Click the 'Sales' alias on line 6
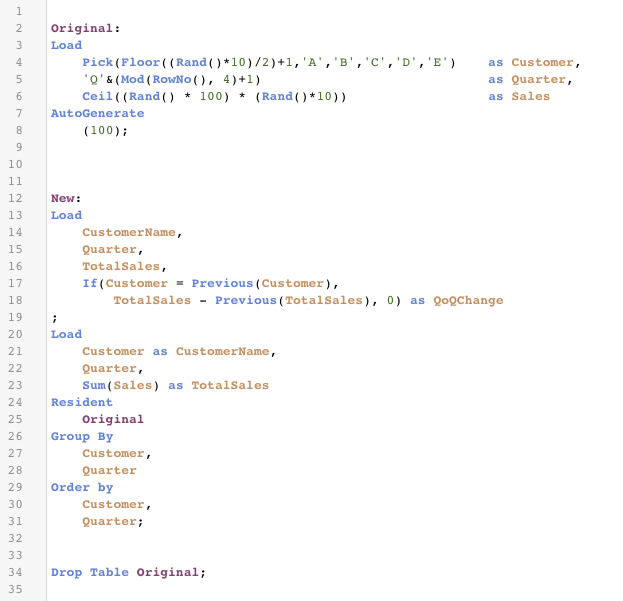This screenshot has height=601, width=623. click(530, 97)
